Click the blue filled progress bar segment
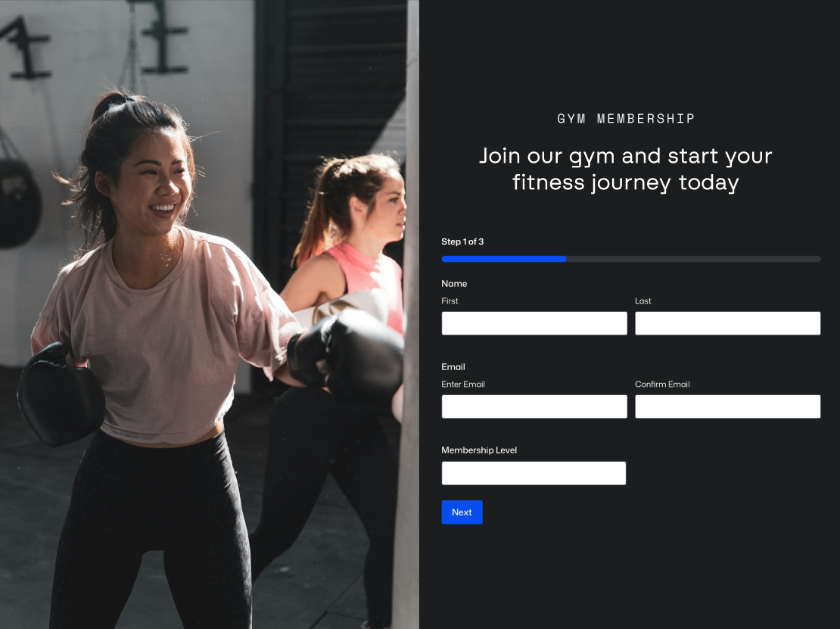Image resolution: width=840 pixels, height=629 pixels. 503,259
